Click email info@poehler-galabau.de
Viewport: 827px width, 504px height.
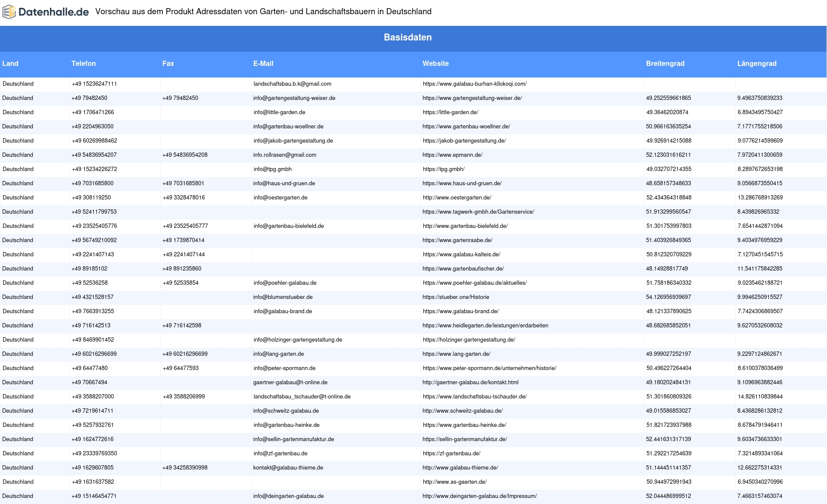285,283
